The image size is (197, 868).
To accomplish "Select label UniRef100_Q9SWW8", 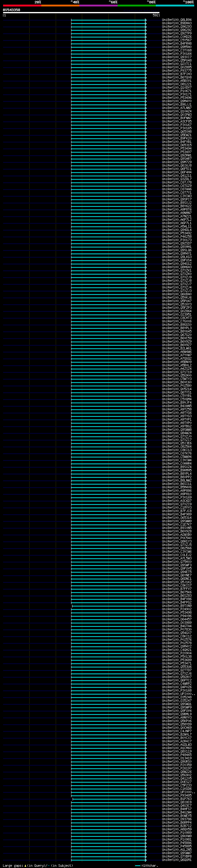I will point(177,430).
